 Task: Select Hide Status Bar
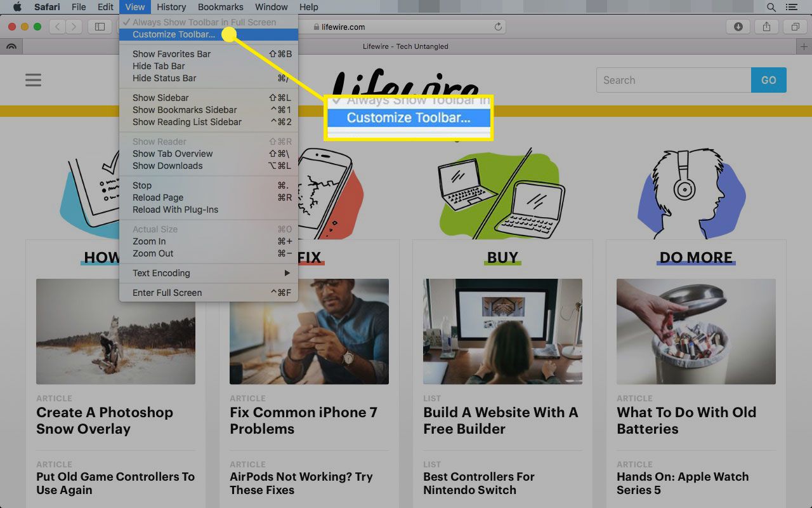point(209,78)
